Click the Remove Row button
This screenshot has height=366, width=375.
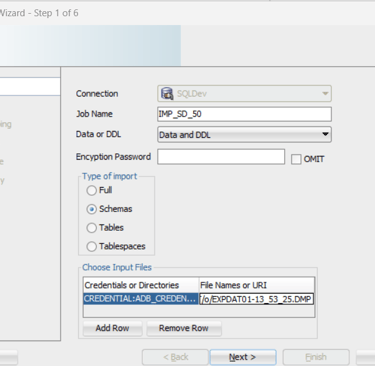pyautogui.click(x=184, y=328)
